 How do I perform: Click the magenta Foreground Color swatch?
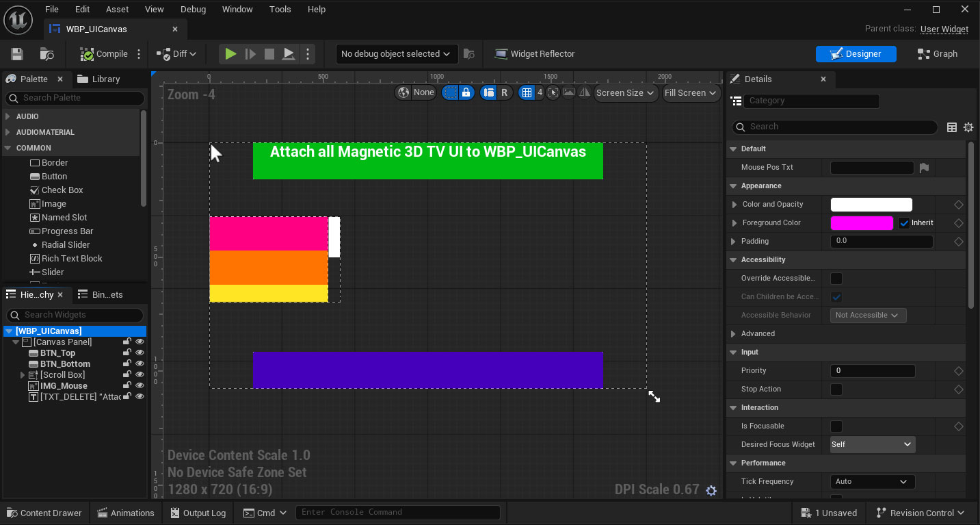pos(862,222)
